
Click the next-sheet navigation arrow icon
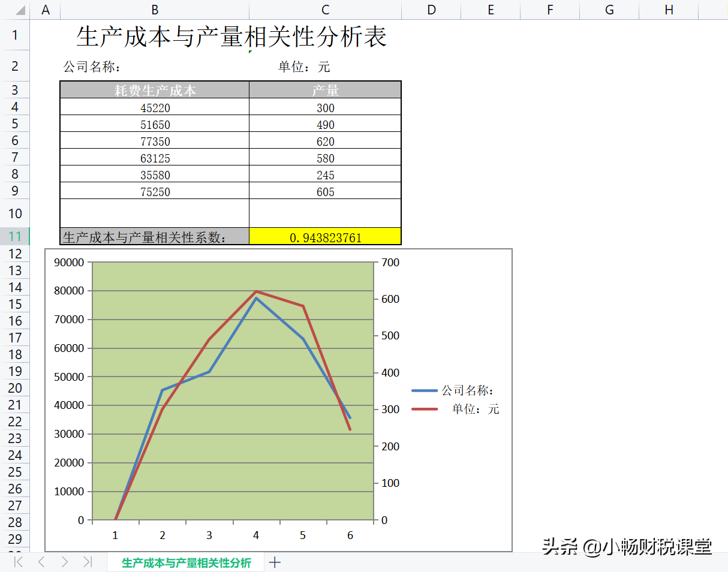click(x=64, y=562)
